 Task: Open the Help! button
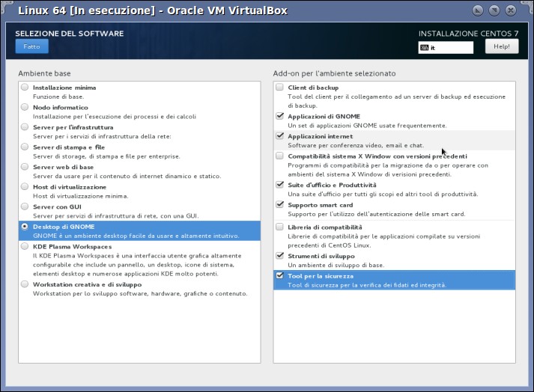[x=502, y=46]
